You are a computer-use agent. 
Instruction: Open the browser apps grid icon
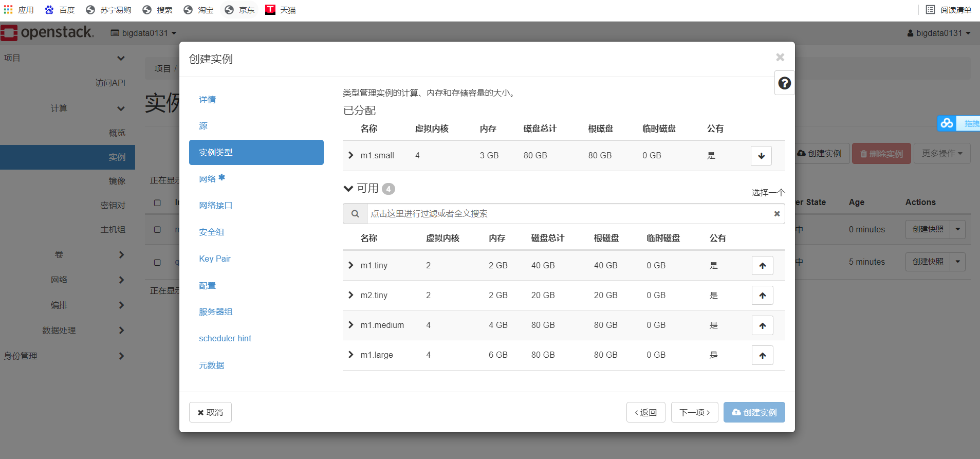[8, 10]
